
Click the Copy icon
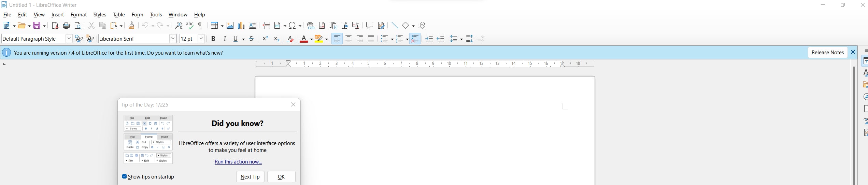[x=103, y=26]
